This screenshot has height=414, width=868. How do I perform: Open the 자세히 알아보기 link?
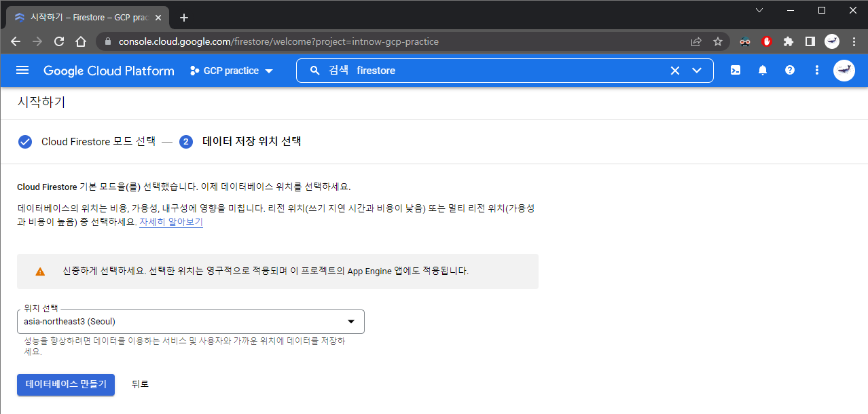(171, 222)
